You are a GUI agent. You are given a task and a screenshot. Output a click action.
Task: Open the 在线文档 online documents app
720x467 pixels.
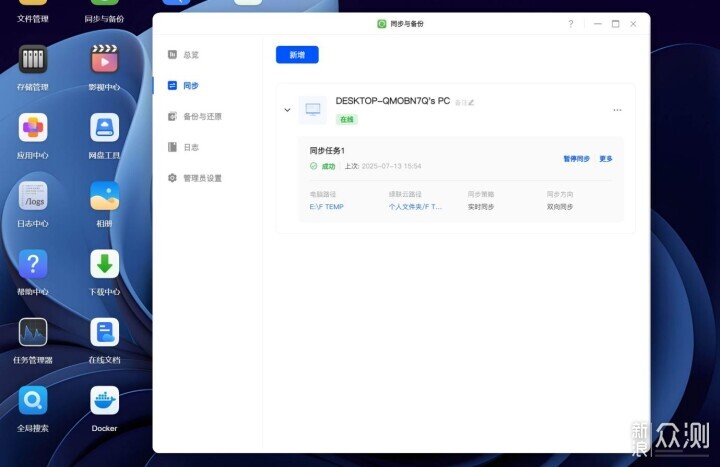tap(104, 332)
